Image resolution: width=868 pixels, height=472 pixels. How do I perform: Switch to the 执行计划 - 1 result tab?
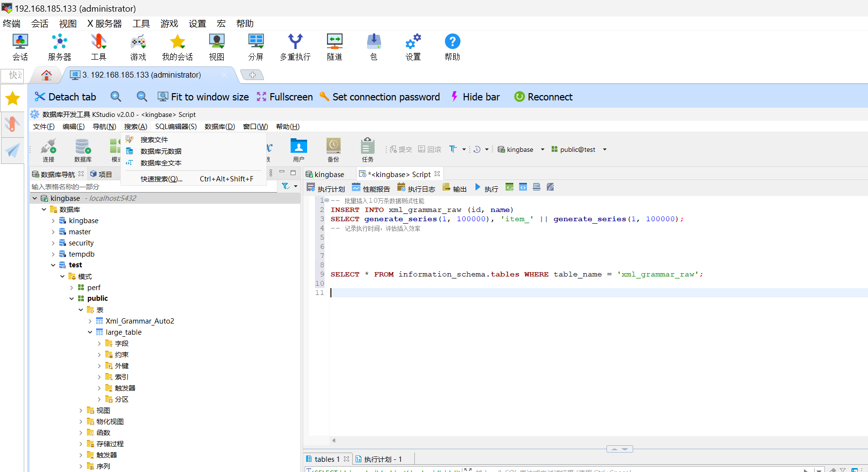click(x=382, y=459)
